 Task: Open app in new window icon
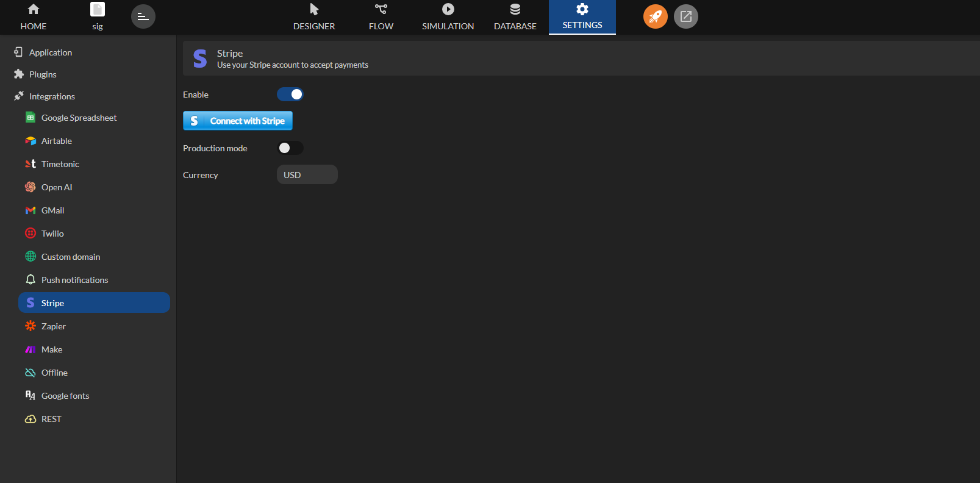(x=686, y=16)
